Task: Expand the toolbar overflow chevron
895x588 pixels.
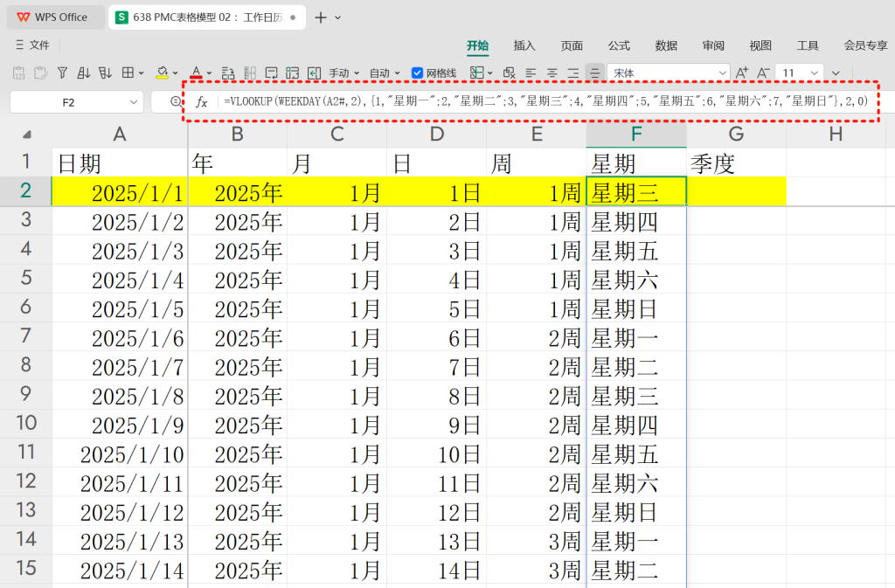Action: coord(836,73)
